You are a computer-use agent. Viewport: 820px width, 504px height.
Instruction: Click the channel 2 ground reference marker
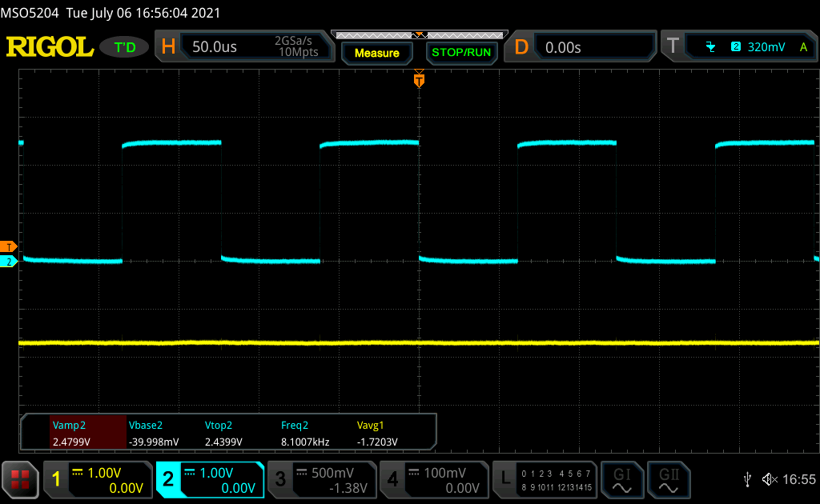click(x=8, y=262)
